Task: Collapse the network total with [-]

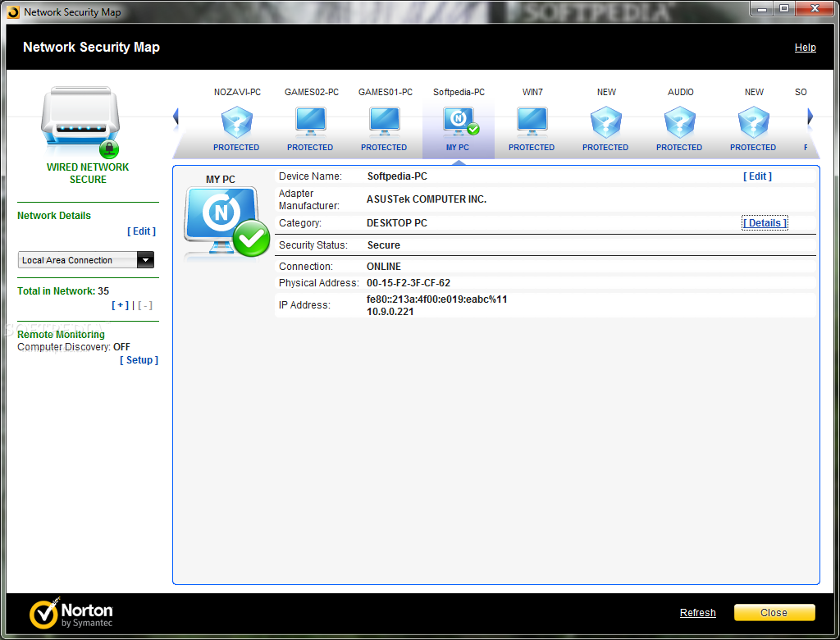Action: [x=145, y=305]
